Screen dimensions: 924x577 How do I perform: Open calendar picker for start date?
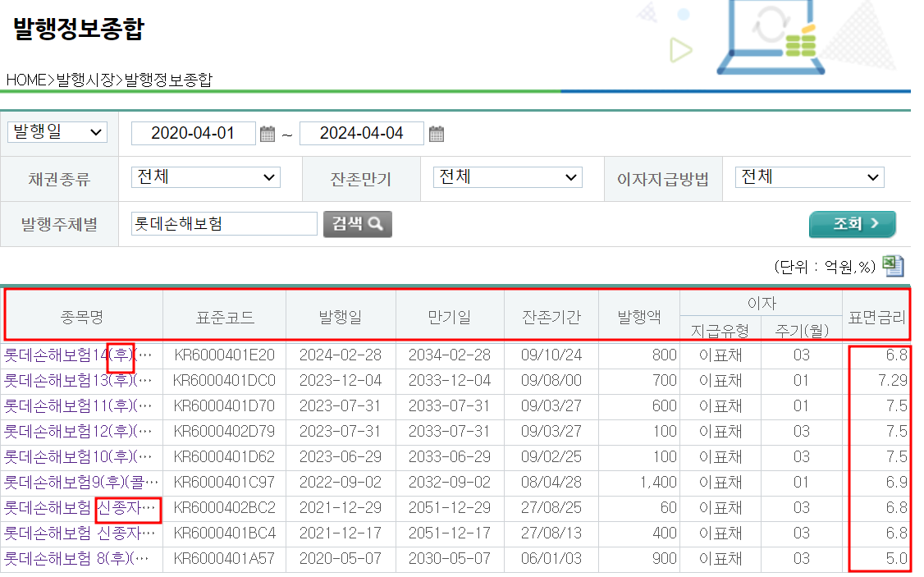268,134
